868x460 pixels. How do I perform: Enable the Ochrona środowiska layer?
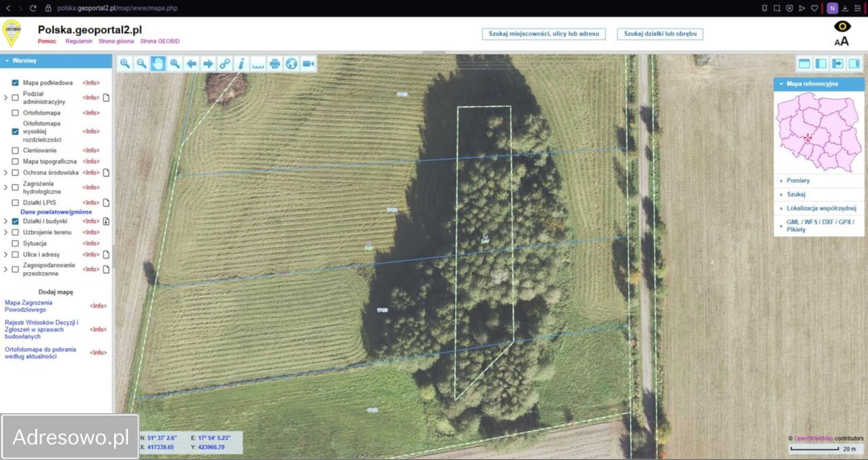coord(15,172)
